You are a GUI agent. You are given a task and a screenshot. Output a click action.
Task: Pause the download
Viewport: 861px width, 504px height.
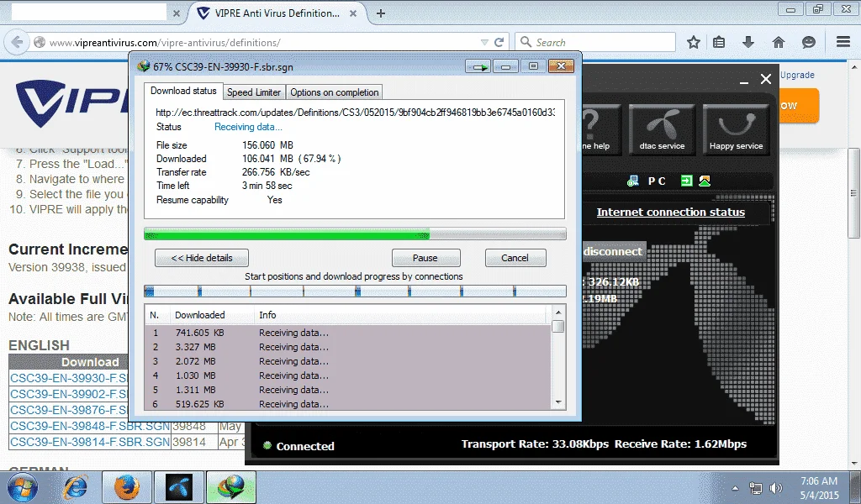coord(425,258)
